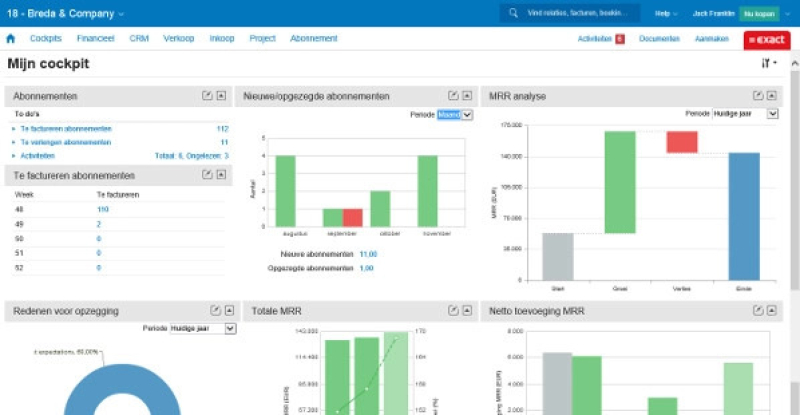Collapse the MRR analyse widget
Viewport: 800px width, 415px height.
[x=771, y=95]
